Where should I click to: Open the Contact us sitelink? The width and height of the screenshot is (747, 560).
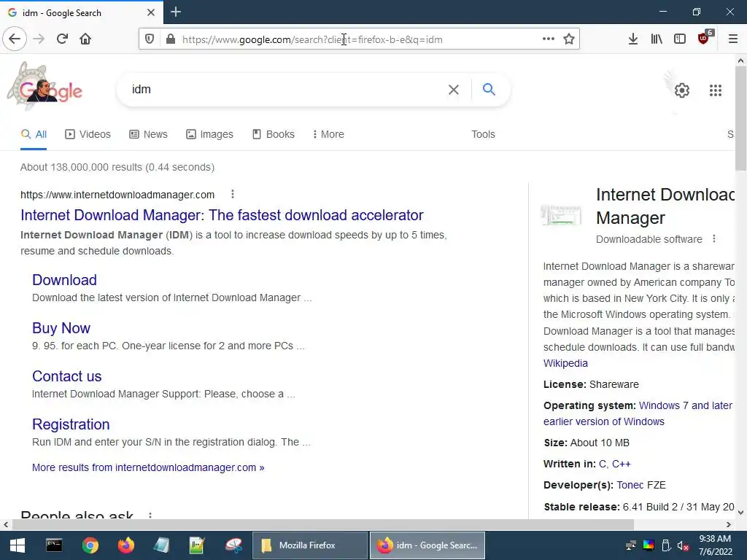pyautogui.click(x=66, y=376)
